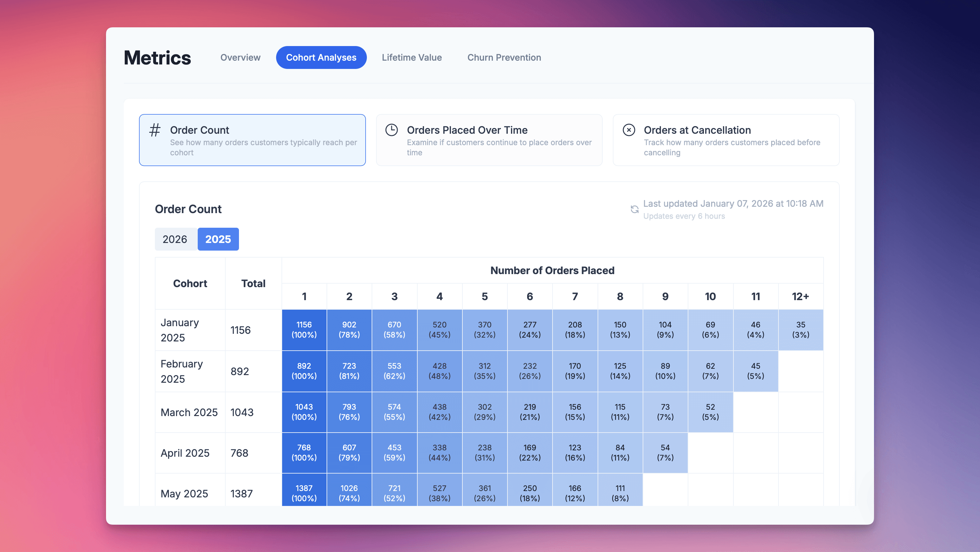The width and height of the screenshot is (980, 552).
Task: Click the March 2025 cohort row label
Action: point(189,412)
